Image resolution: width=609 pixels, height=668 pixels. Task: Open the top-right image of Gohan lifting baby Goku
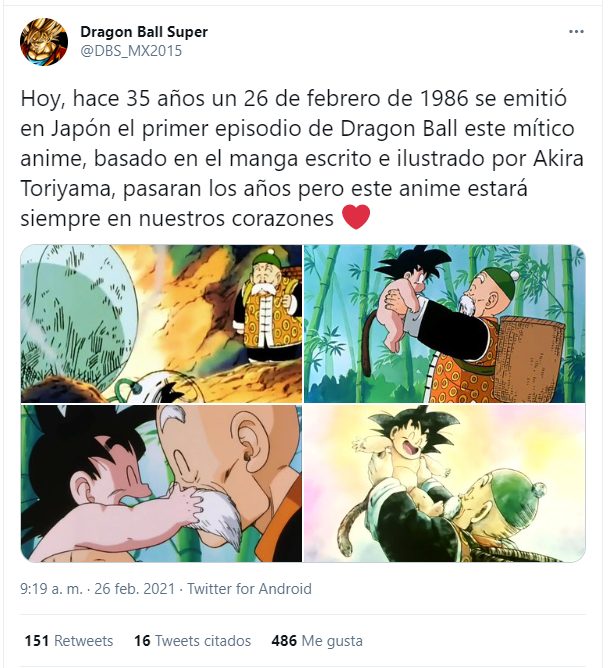click(x=445, y=324)
